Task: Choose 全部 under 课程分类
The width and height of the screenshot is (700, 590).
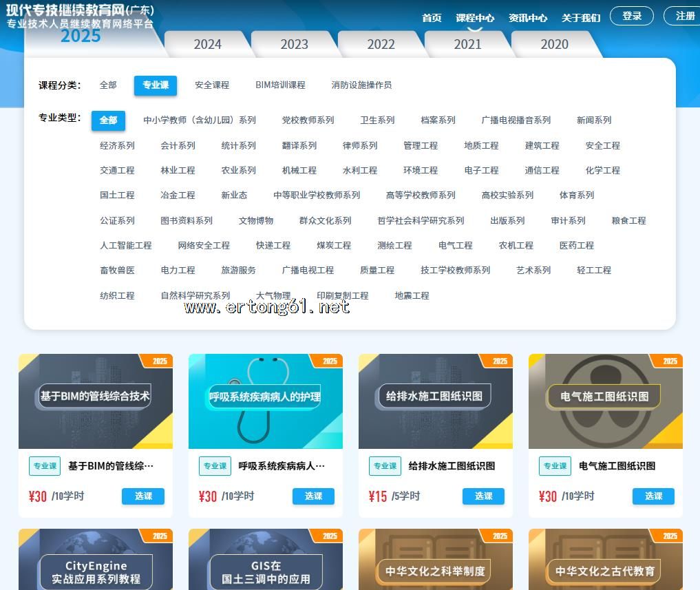Action: [x=108, y=85]
